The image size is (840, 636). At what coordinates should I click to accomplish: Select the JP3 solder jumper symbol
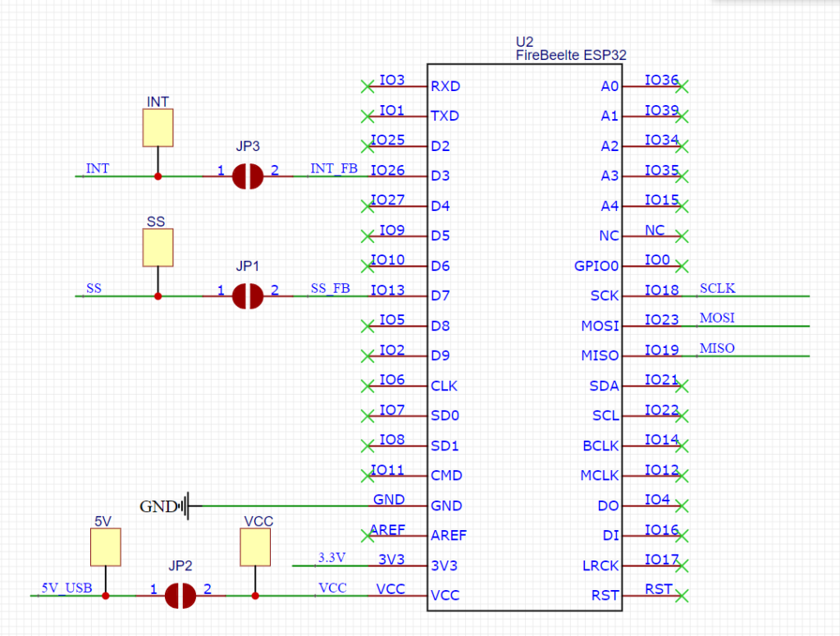(x=248, y=176)
